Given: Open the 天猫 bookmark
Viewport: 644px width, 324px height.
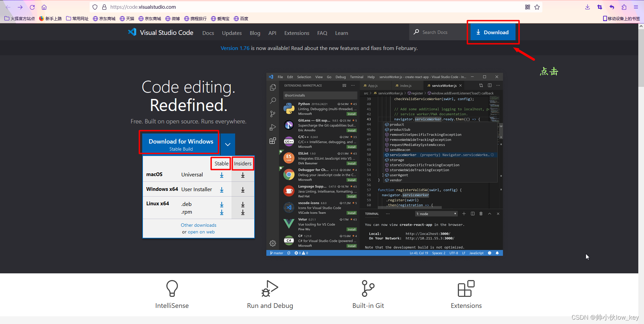Looking at the screenshot, I should click(127, 18).
